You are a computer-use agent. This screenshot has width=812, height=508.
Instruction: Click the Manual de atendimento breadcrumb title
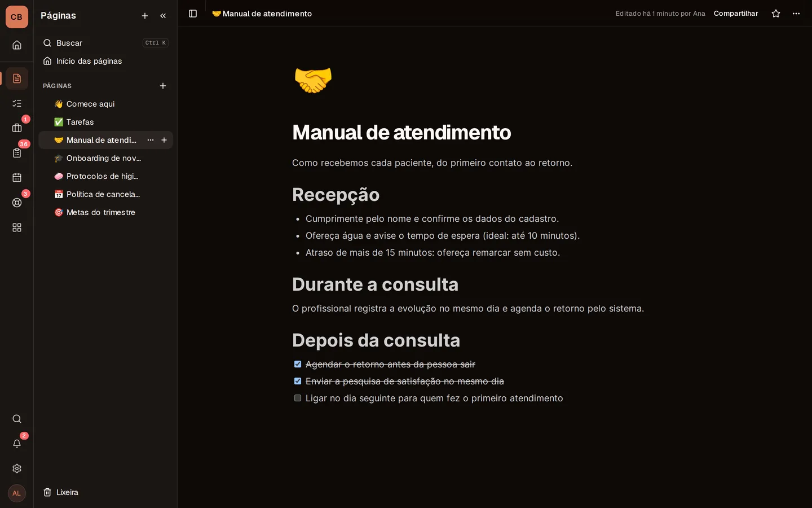(262, 14)
